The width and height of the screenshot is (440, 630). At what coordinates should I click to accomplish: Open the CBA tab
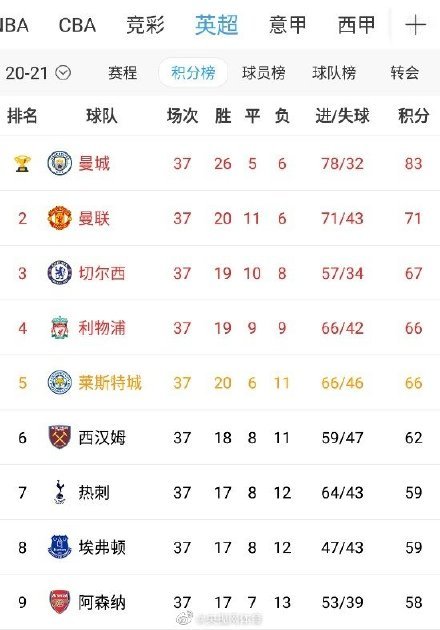click(77, 25)
